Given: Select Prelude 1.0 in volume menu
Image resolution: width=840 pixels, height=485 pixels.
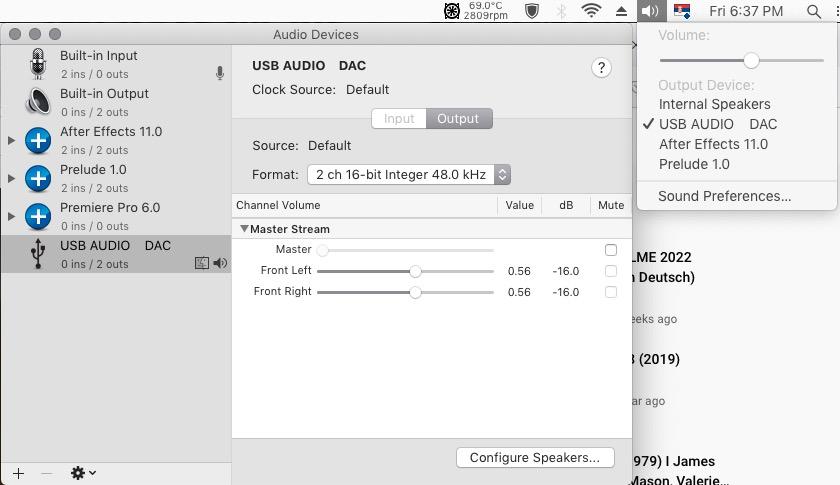Looking at the screenshot, I should point(694,164).
